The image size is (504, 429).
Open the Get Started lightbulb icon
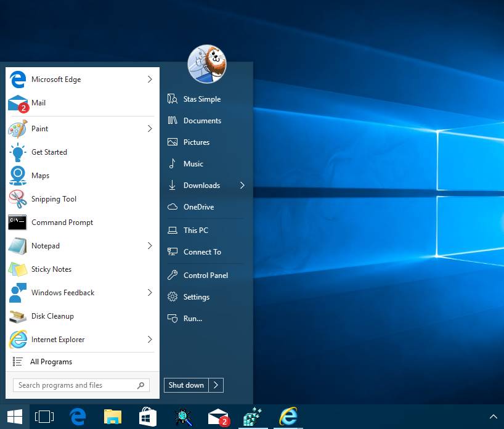click(x=18, y=152)
